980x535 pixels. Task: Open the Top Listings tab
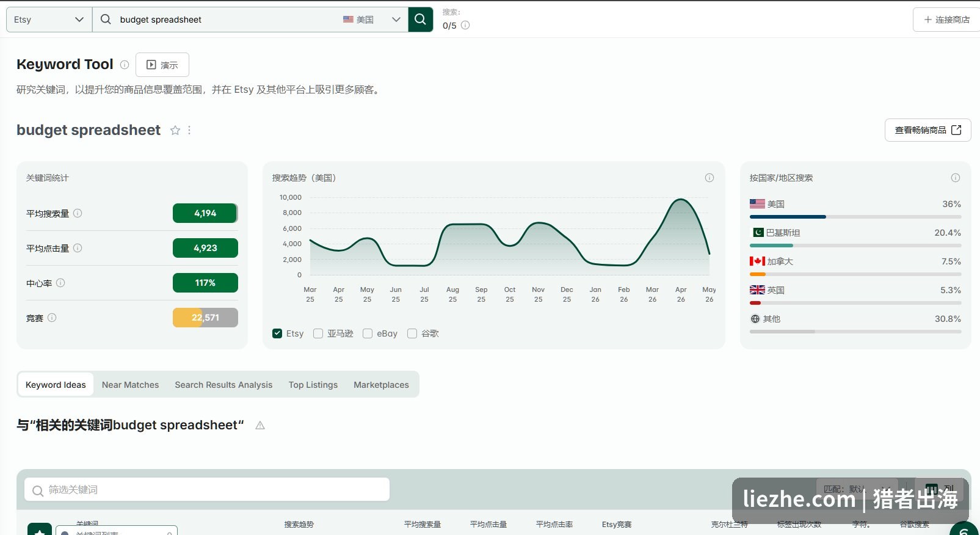(x=313, y=385)
